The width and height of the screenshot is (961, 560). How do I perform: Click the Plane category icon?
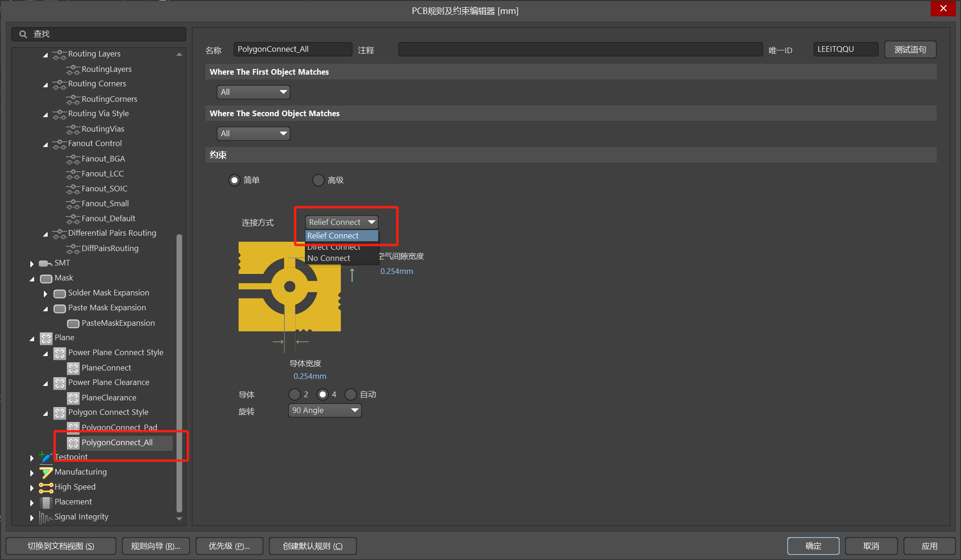[46, 338]
